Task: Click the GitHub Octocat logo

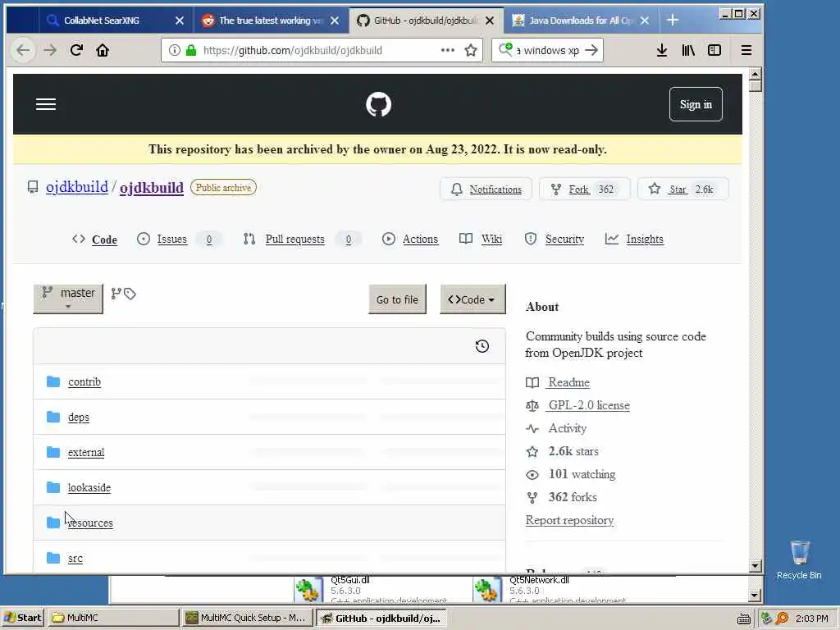Action: (x=378, y=104)
